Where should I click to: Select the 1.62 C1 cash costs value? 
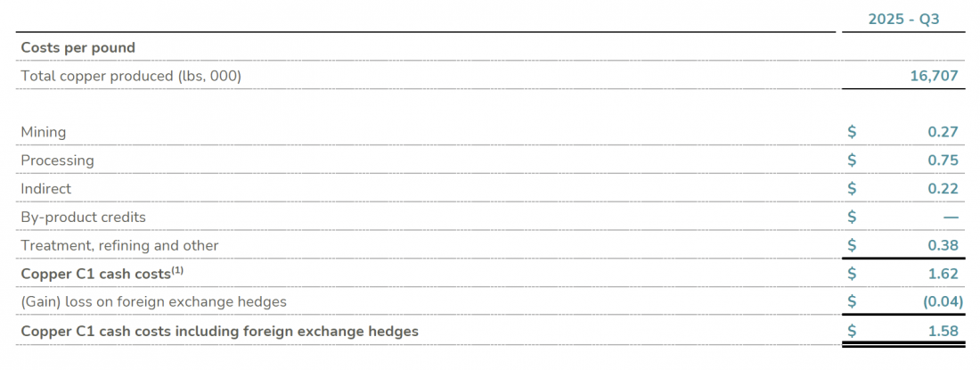coord(943,274)
